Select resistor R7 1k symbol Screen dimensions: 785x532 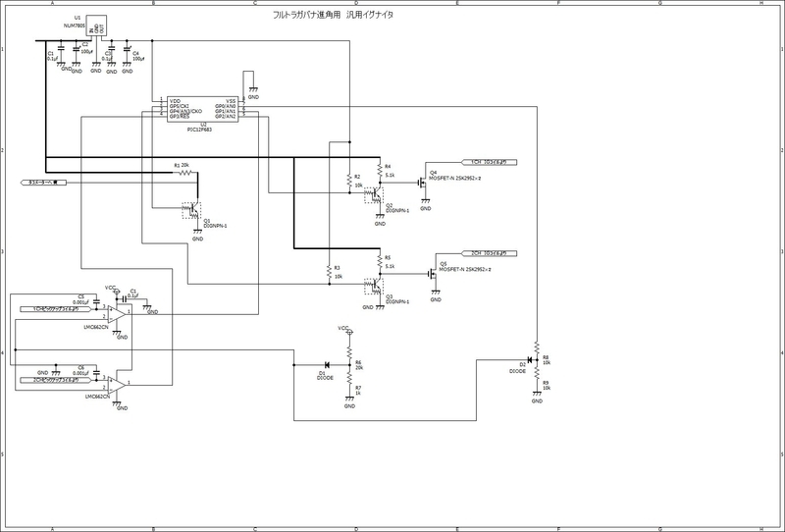pyautogui.click(x=349, y=379)
